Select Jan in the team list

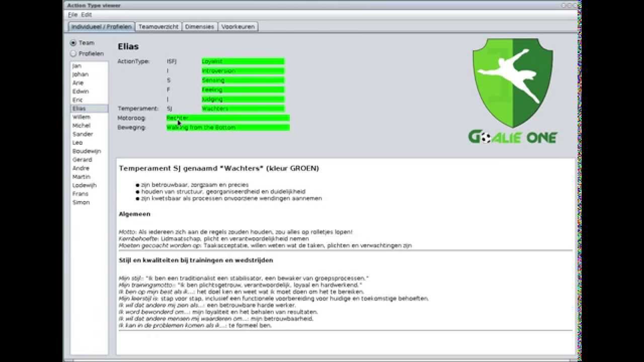[89, 66]
